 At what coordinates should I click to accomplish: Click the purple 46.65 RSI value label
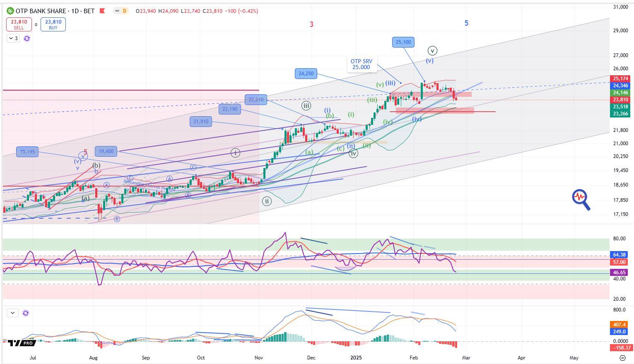click(x=619, y=273)
